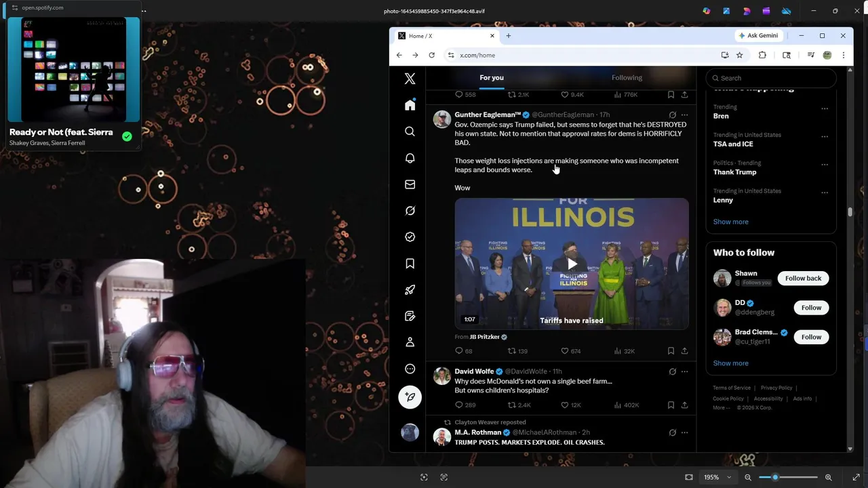The height and width of the screenshot is (488, 868).
Task: Go to Home via sidebar house icon
Action: 410,105
